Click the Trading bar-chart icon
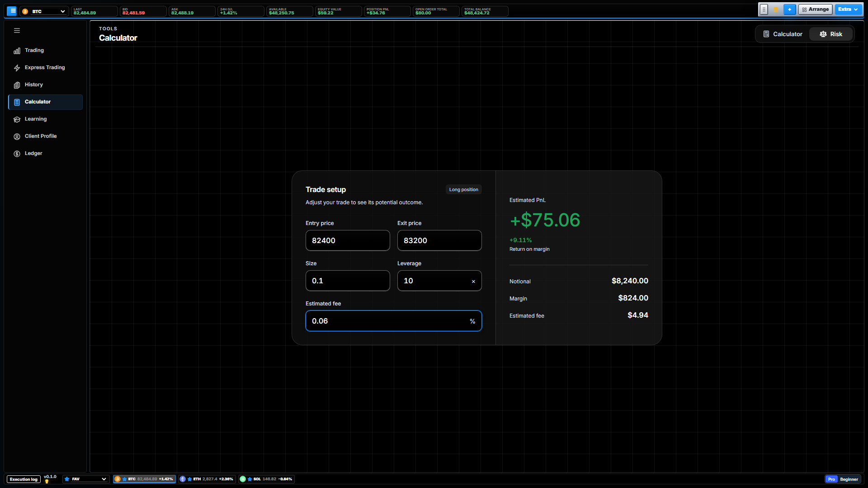This screenshot has height=488, width=868. pos(17,51)
